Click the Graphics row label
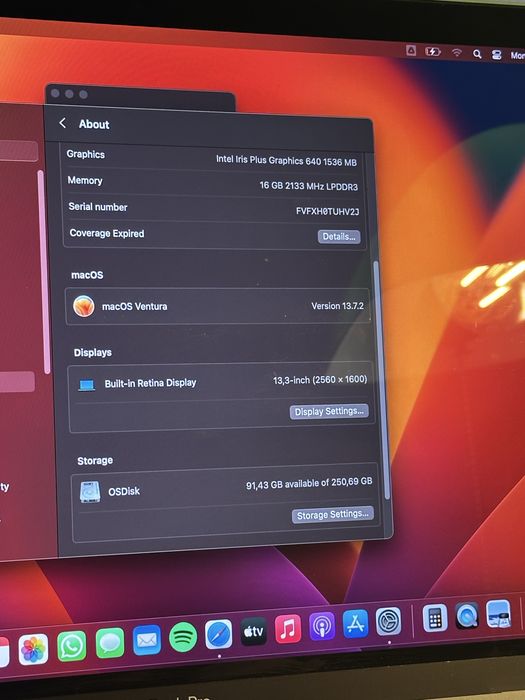Image resolution: width=525 pixels, height=700 pixels. click(x=86, y=154)
